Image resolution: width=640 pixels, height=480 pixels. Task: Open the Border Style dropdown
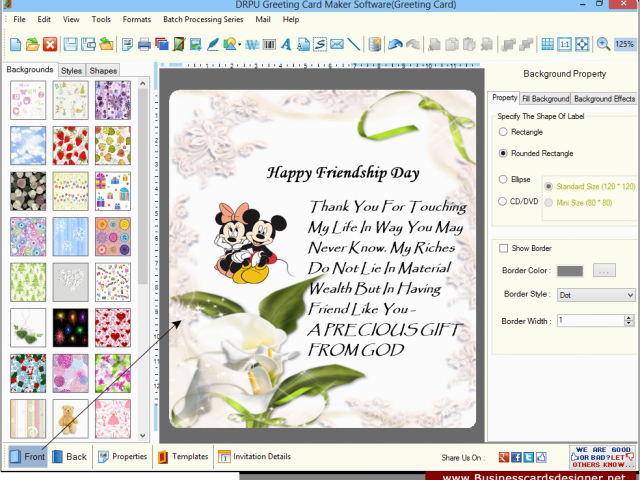[596, 295]
